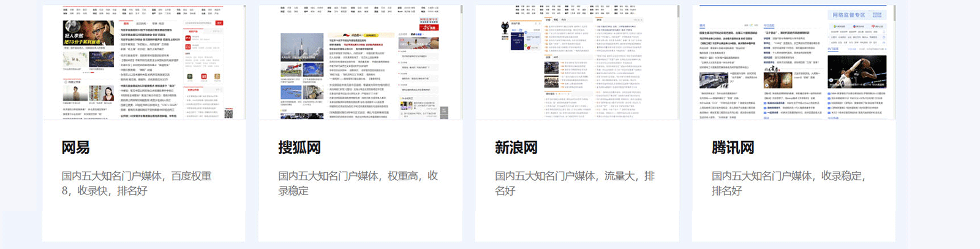Click the 腾讯网 card title
The width and height of the screenshot is (980, 249).
point(733,148)
